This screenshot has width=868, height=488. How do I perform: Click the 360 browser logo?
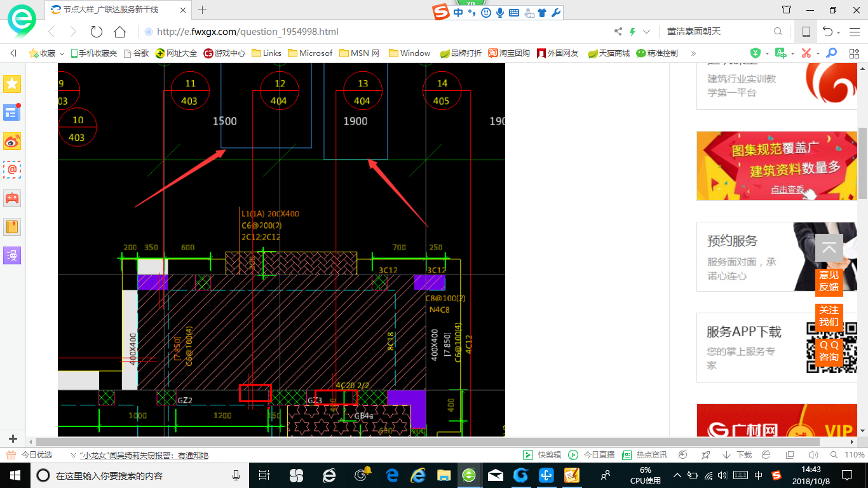pos(22,21)
